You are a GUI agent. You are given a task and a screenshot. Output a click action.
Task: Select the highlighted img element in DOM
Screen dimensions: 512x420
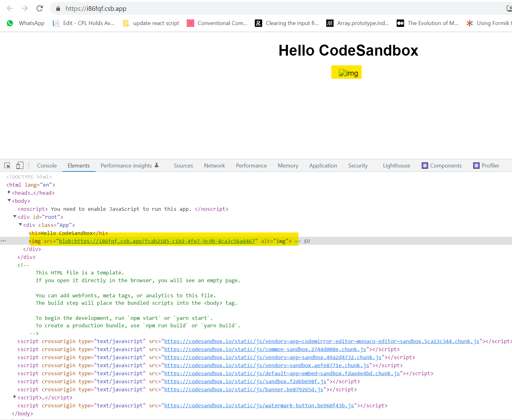point(36,241)
